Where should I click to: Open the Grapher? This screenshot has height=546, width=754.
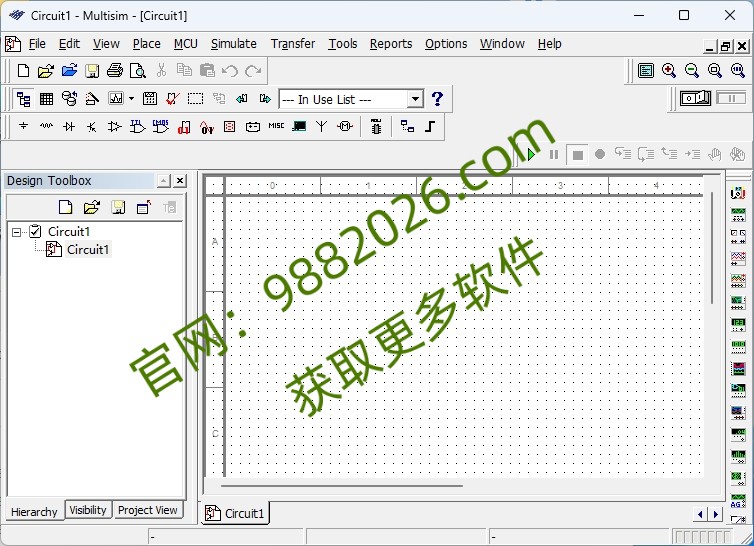[116, 99]
